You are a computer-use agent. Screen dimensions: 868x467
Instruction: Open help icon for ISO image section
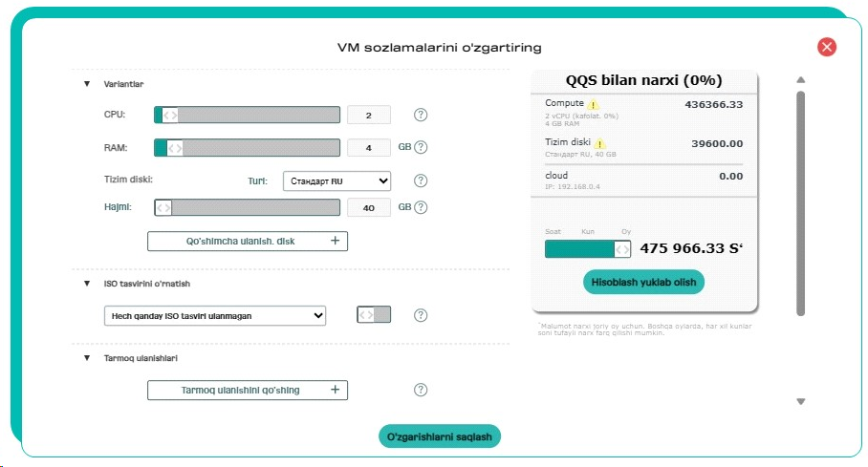421,315
